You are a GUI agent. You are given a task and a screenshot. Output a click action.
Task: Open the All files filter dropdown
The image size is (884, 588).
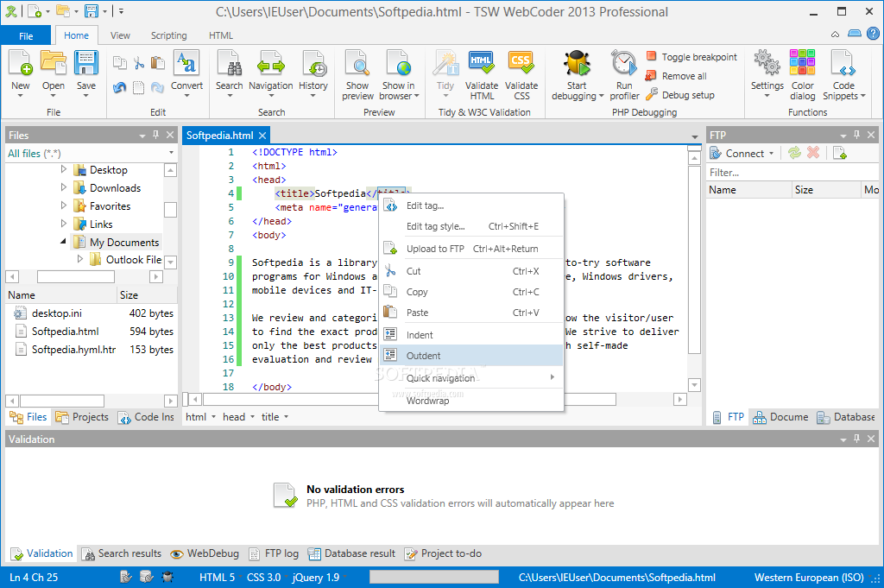[171, 153]
